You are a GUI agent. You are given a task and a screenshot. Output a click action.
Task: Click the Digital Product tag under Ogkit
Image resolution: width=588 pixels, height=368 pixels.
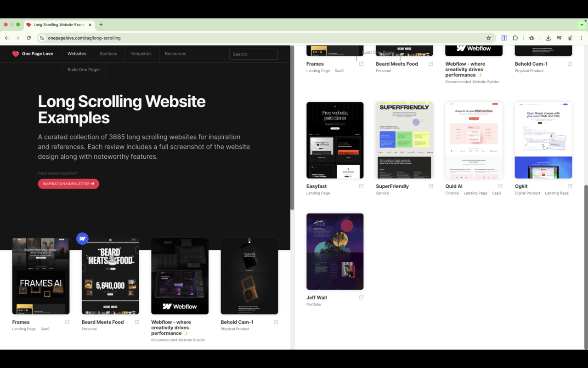coord(527,193)
